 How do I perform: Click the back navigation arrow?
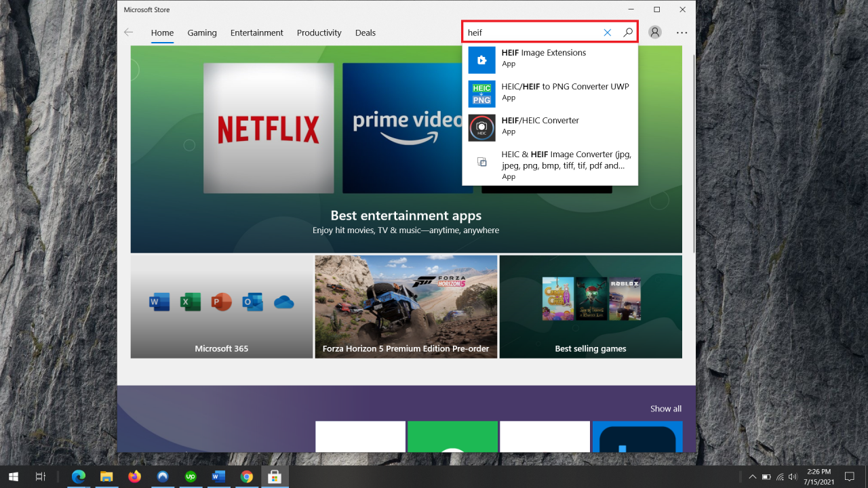point(128,32)
